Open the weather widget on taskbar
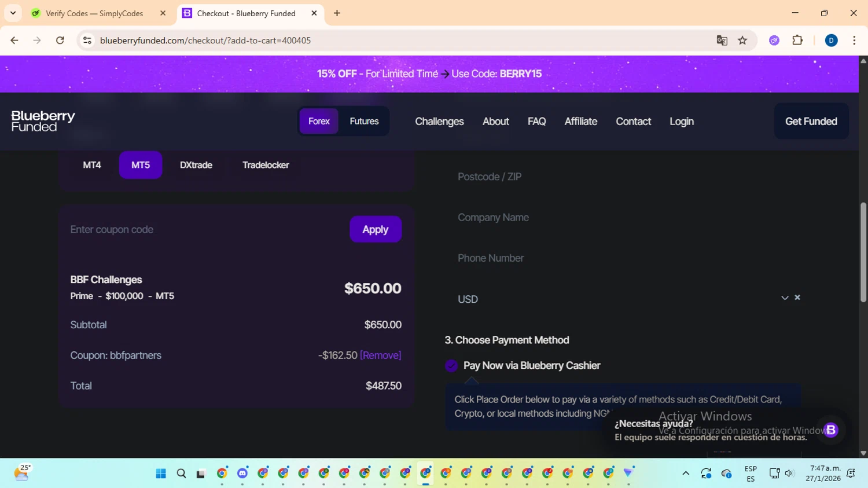868x488 pixels. point(22,473)
